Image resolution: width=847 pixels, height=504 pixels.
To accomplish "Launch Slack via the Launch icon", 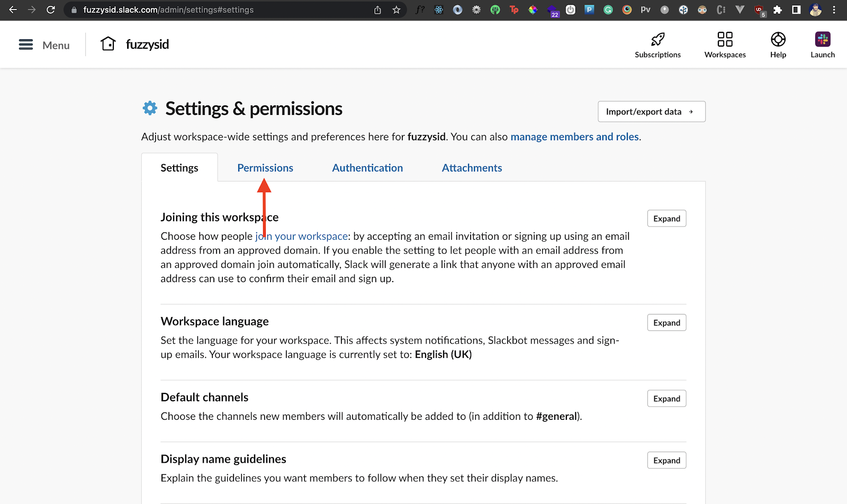I will [823, 39].
